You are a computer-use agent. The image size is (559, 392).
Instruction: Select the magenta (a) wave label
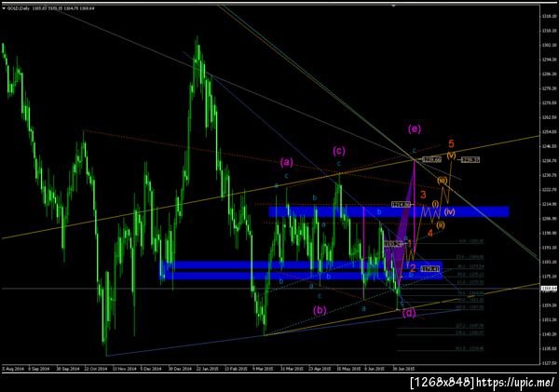287,162
